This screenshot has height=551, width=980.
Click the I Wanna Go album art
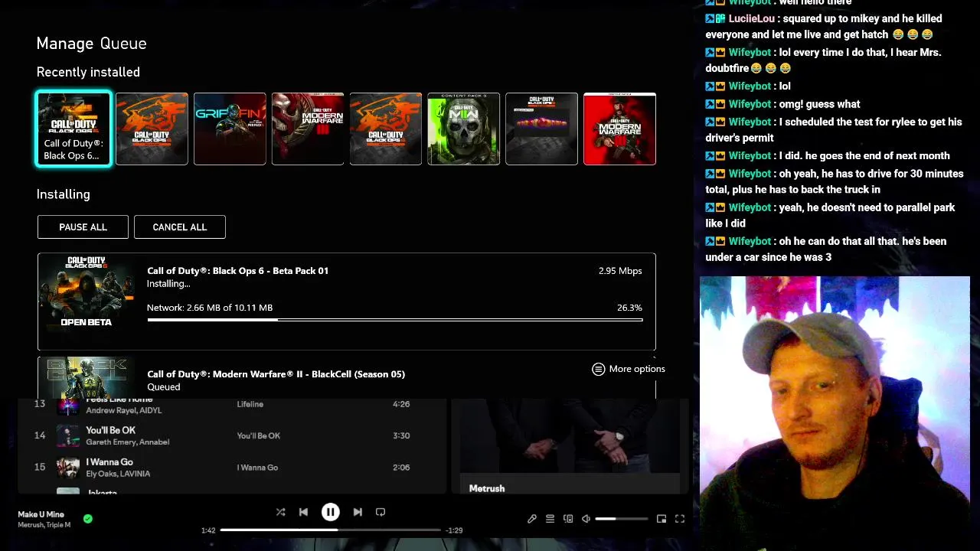point(68,467)
